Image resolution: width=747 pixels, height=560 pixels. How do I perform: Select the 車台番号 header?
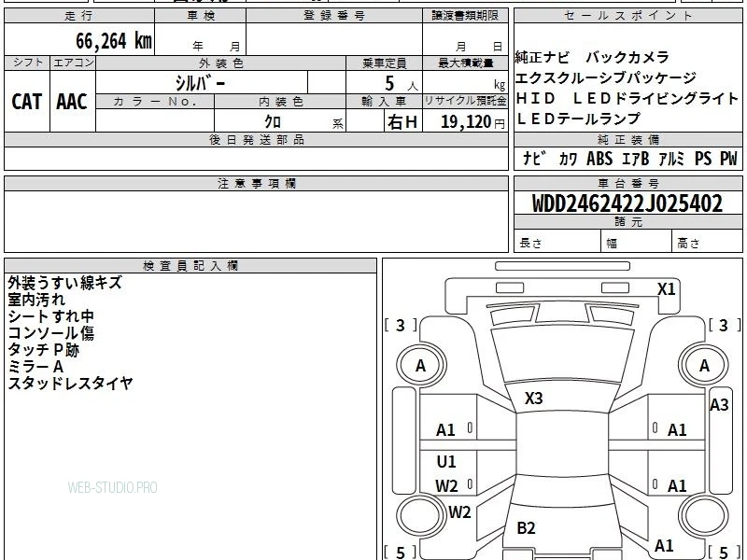[x=627, y=183]
